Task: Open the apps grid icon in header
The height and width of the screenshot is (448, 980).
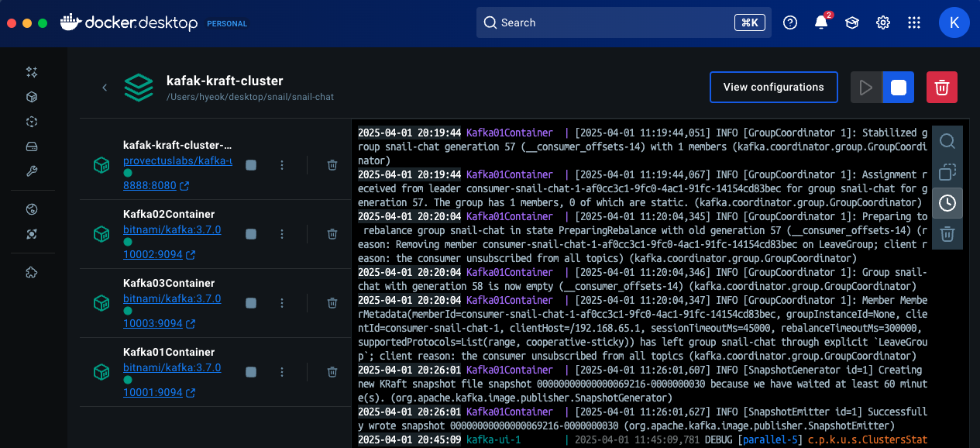Action: coord(914,22)
